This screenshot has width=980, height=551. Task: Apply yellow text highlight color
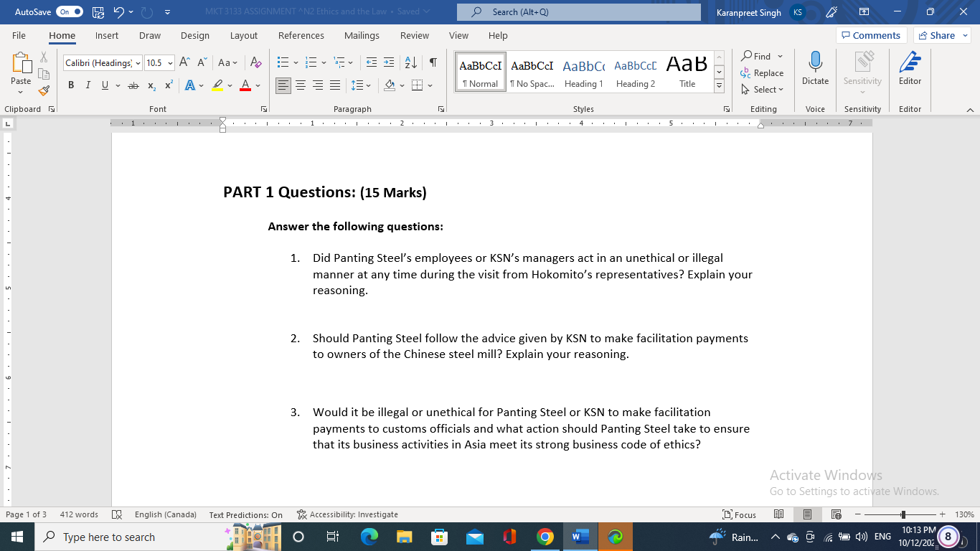[218, 85]
